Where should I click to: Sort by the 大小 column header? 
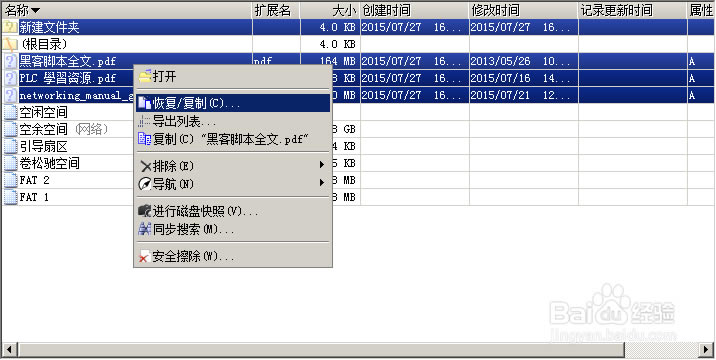(330, 10)
